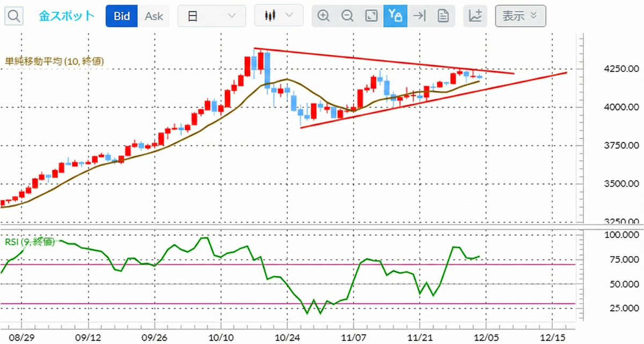Open the 日 timeframe dropdown

coord(212,16)
